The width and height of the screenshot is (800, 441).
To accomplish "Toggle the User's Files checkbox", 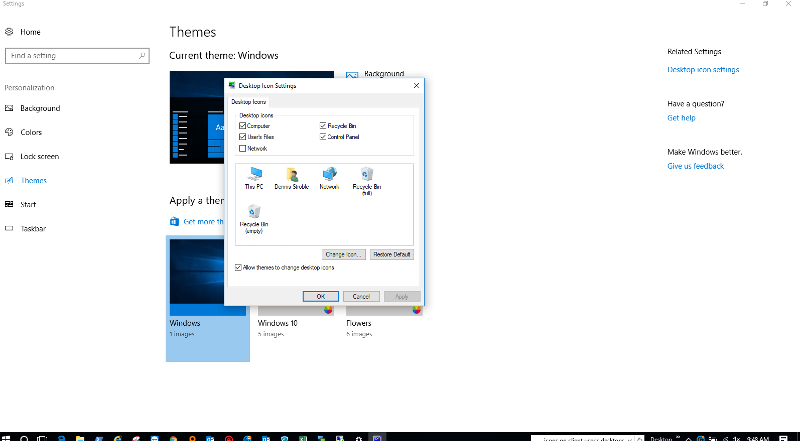I will click(242, 137).
